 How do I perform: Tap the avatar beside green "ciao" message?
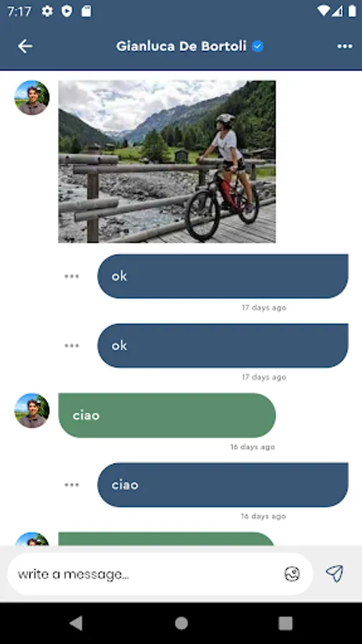click(32, 411)
